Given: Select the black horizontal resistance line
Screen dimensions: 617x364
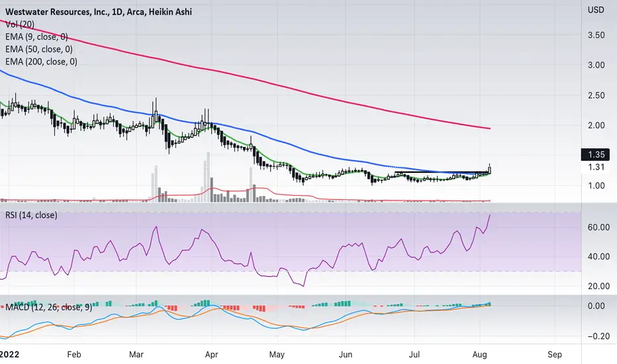Looking at the screenshot, I should tap(441, 172).
